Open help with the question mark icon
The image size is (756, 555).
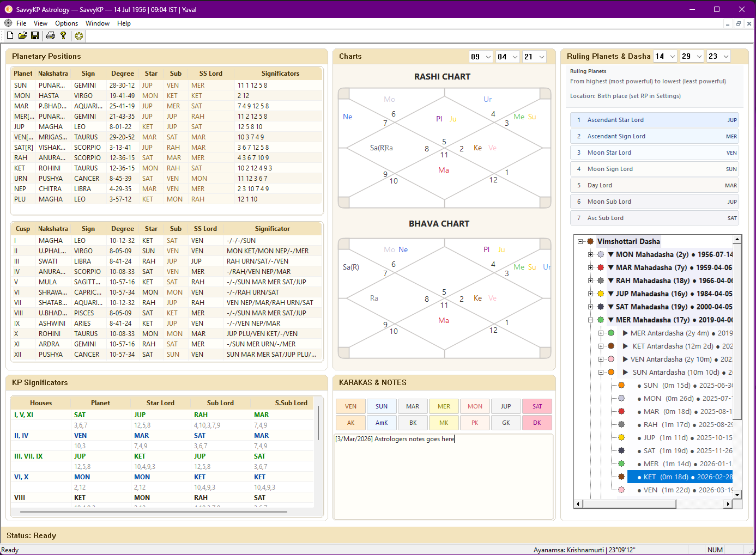(x=63, y=35)
